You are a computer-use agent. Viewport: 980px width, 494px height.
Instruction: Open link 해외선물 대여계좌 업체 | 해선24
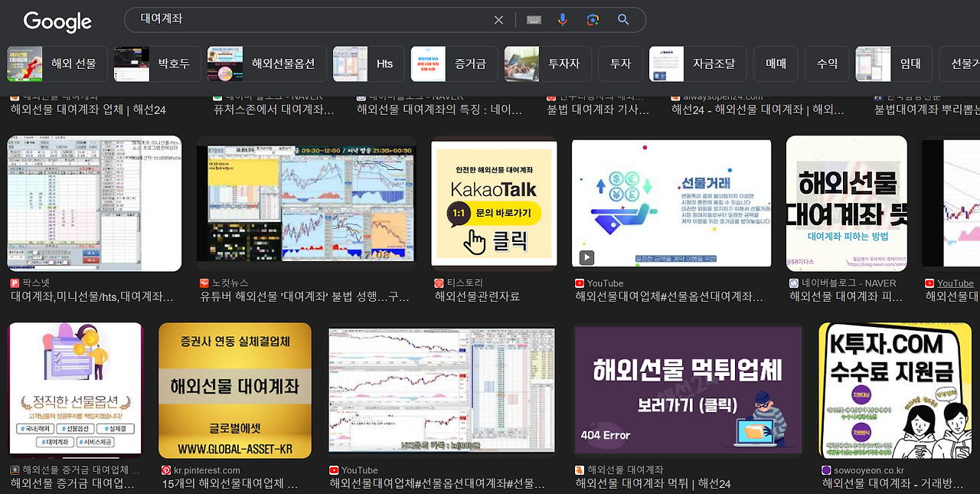click(88, 110)
